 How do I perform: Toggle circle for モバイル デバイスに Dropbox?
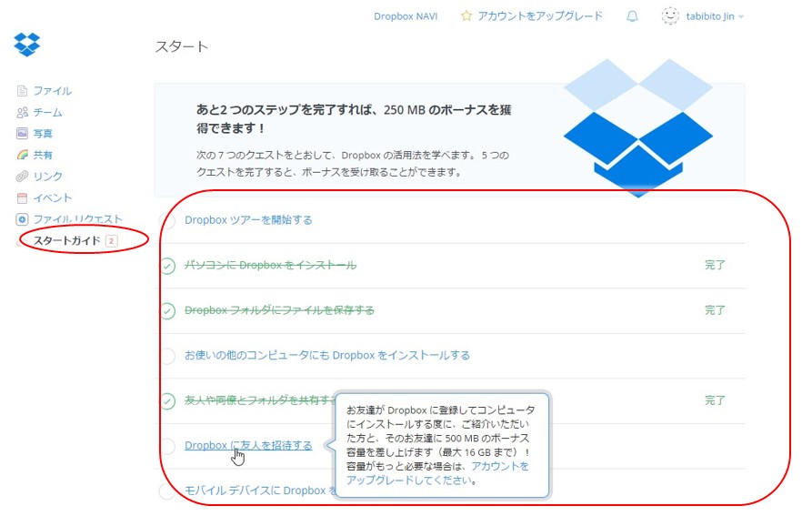coord(167,491)
